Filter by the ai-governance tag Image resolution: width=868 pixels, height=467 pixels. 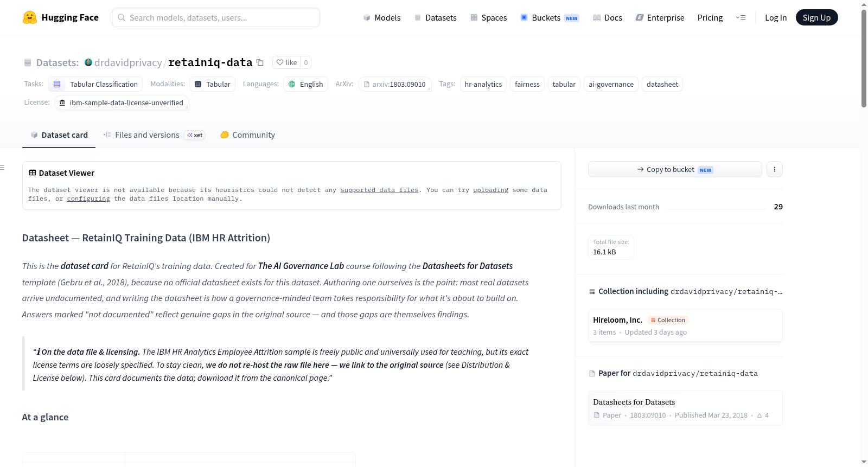(611, 84)
